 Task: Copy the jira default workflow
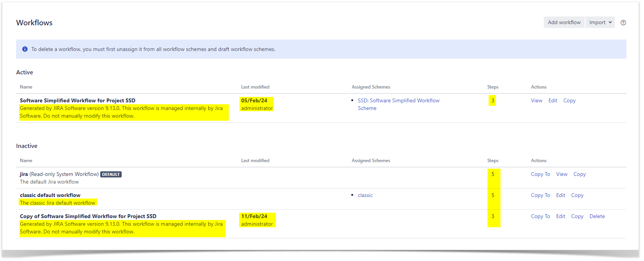pos(579,174)
